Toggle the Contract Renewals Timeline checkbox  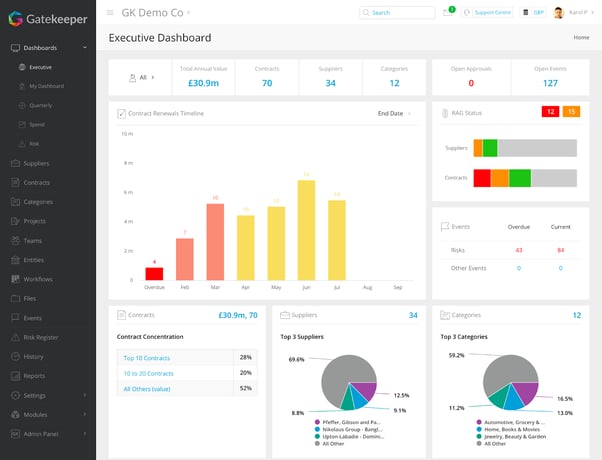[122, 113]
